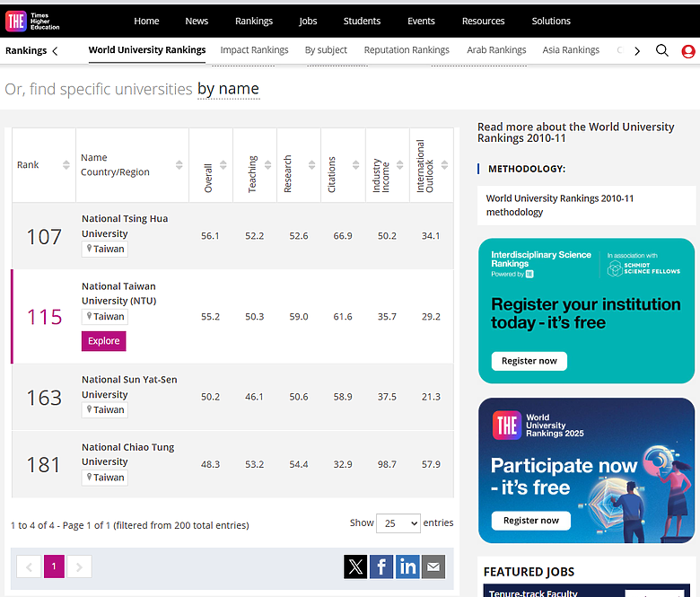Open Solutions in top menu
Image resolution: width=700 pixels, height=597 pixels.
pyautogui.click(x=551, y=21)
